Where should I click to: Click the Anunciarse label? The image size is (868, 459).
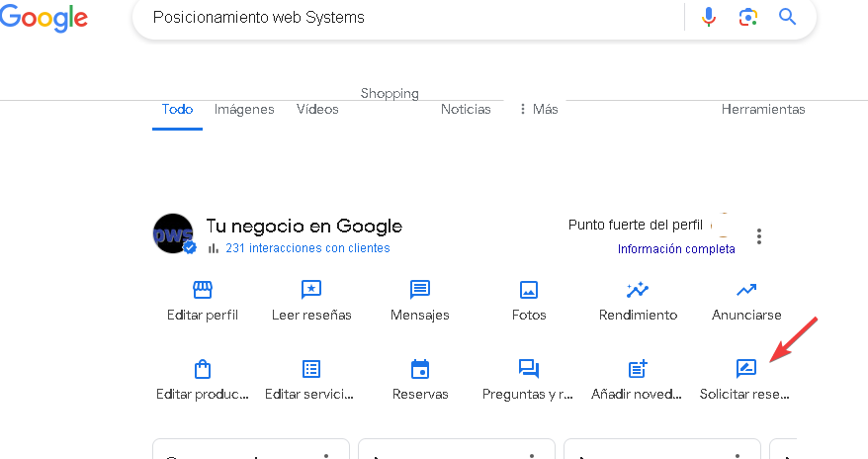pos(746,315)
